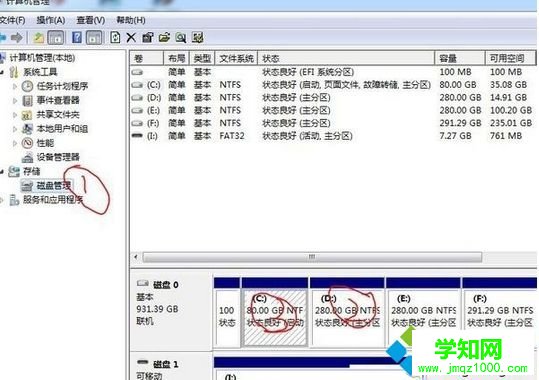Select the (D:) volume row in list
Screen dimensions: 539x380
coord(333,97)
